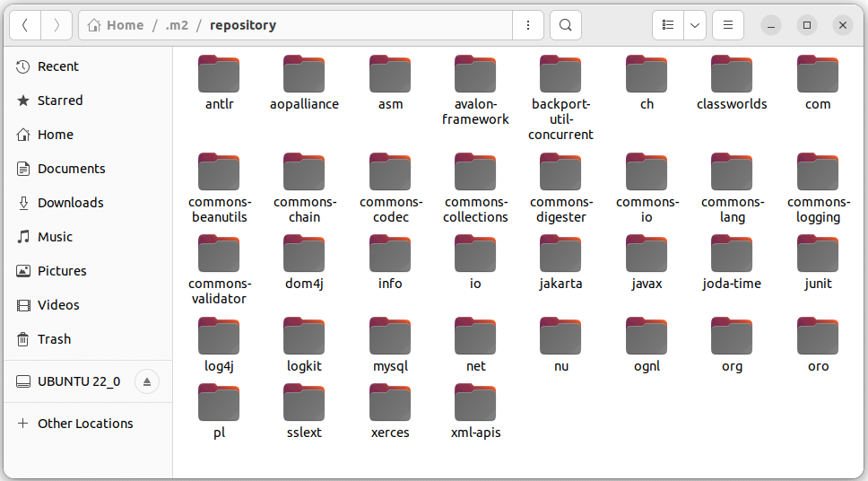Click the org folder name
The height and width of the screenshot is (481, 868).
[x=732, y=366]
